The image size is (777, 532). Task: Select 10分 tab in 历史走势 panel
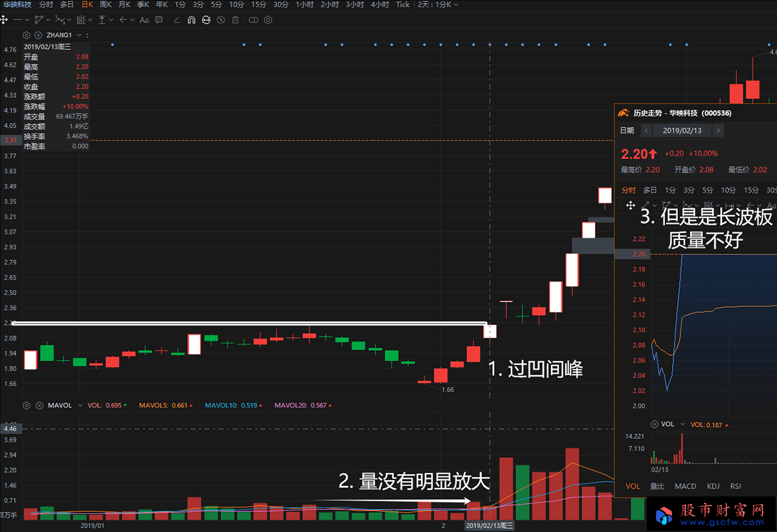point(728,190)
